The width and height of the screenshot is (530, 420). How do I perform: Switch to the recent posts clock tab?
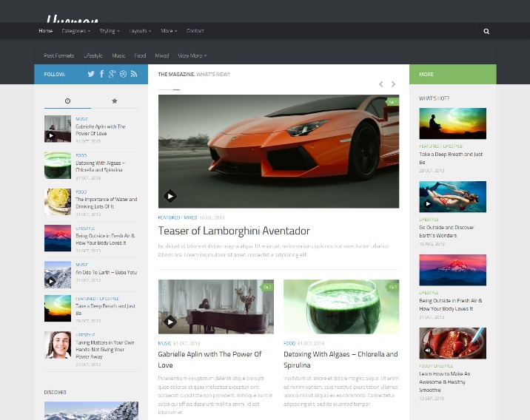[x=67, y=101]
